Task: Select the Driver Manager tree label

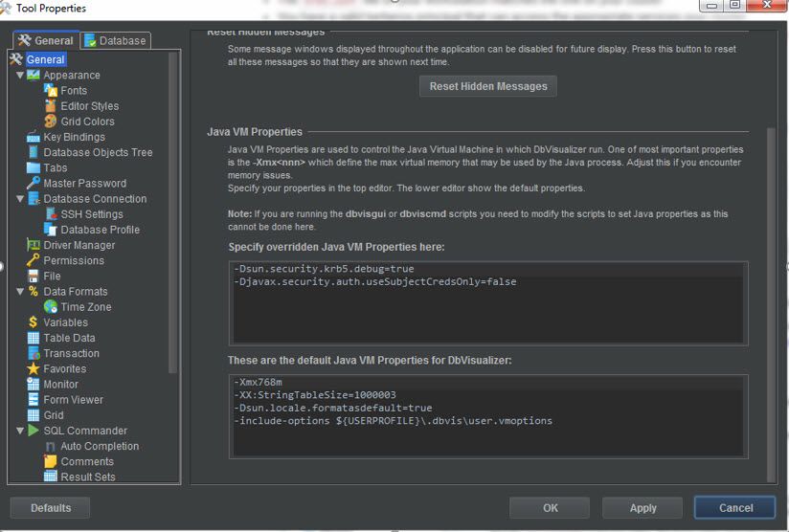Action: coord(79,245)
